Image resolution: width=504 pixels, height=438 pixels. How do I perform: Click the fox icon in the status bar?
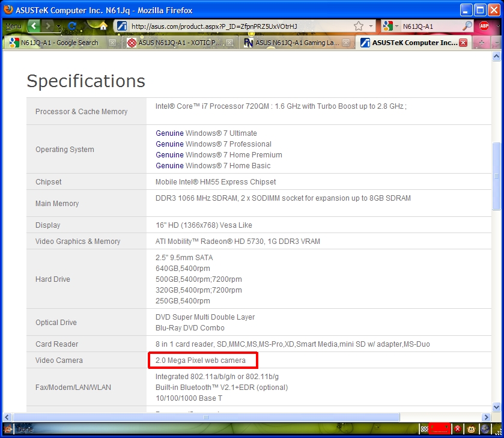click(8, 429)
